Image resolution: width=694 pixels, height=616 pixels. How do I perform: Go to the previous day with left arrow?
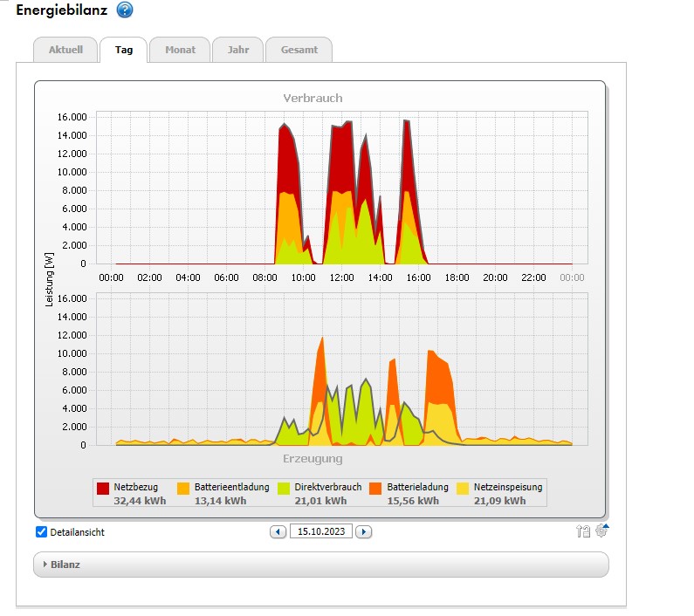(x=278, y=531)
